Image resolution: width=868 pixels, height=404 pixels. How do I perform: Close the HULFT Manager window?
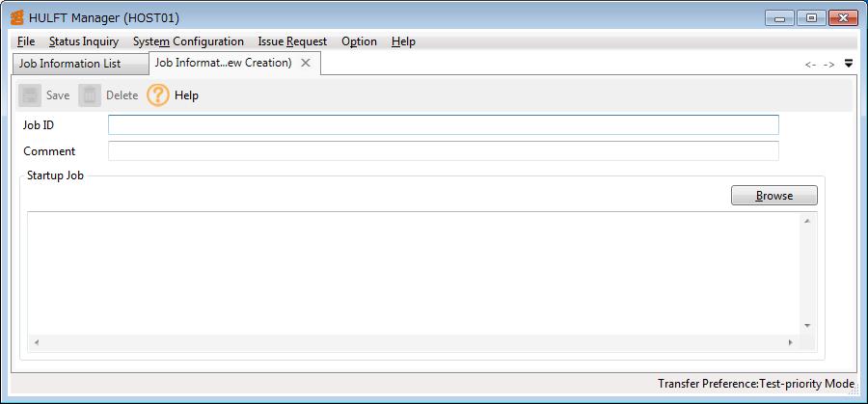(843, 18)
